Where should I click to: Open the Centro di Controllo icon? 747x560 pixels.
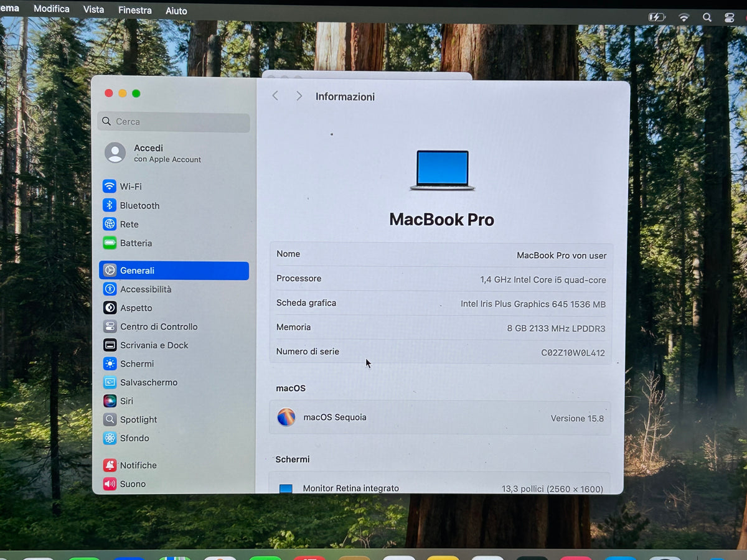coord(110,326)
